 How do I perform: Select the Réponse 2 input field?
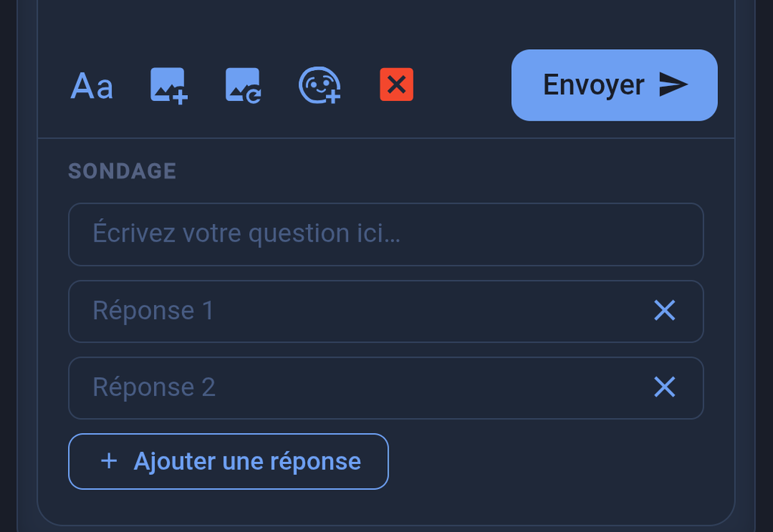[386, 388]
